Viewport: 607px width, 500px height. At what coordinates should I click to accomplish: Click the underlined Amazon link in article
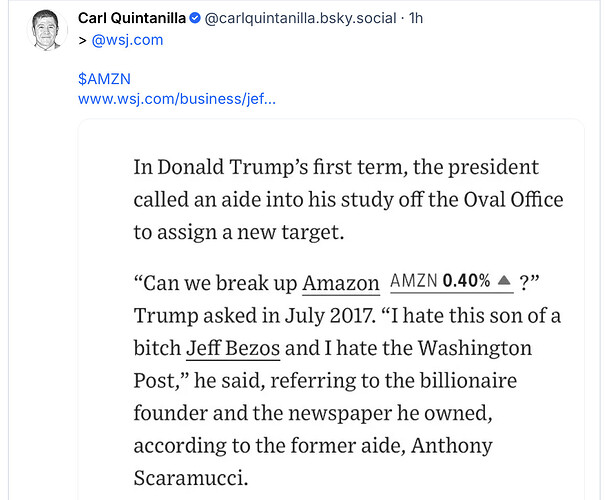(x=341, y=283)
